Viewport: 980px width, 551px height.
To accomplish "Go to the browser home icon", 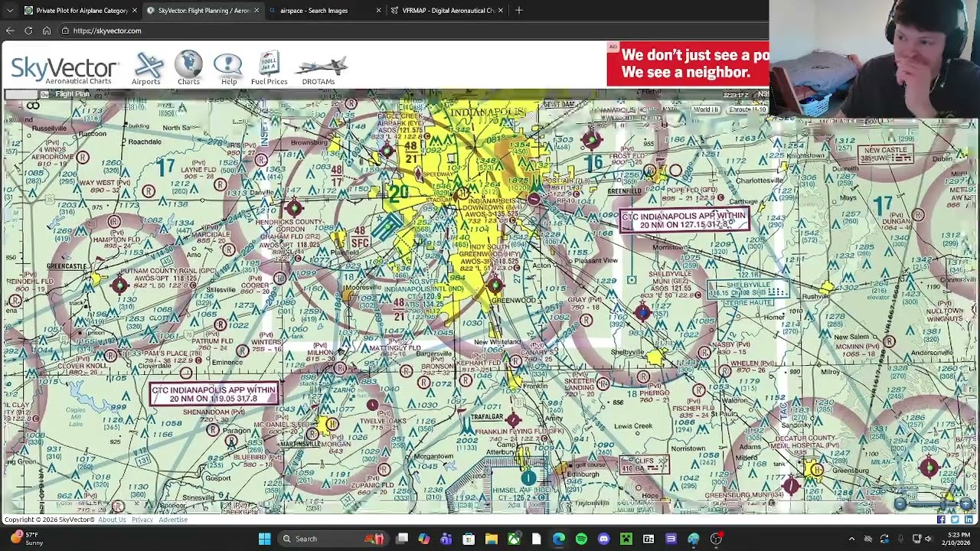I will [47, 31].
